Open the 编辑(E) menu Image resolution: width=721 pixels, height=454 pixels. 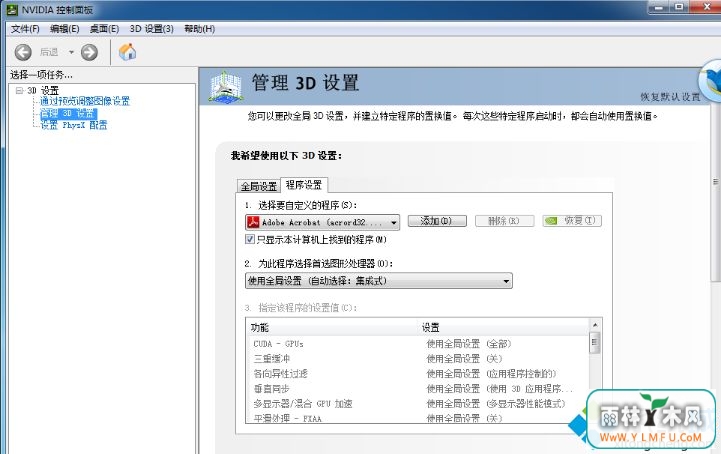coord(64,29)
